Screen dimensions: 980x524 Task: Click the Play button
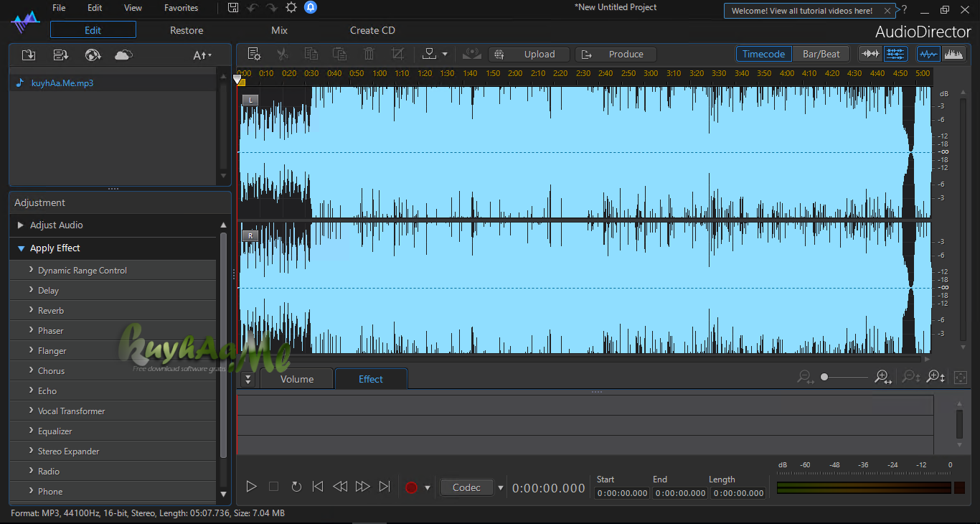point(251,487)
